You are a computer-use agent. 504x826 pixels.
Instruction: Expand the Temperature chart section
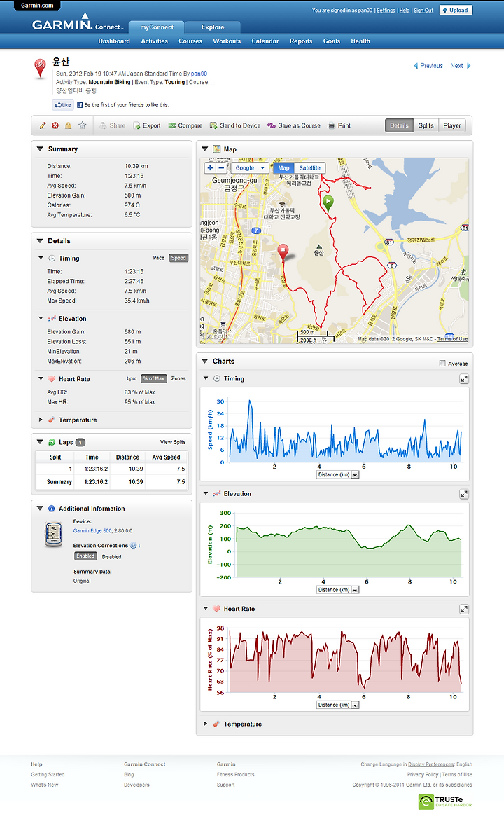tap(206, 724)
